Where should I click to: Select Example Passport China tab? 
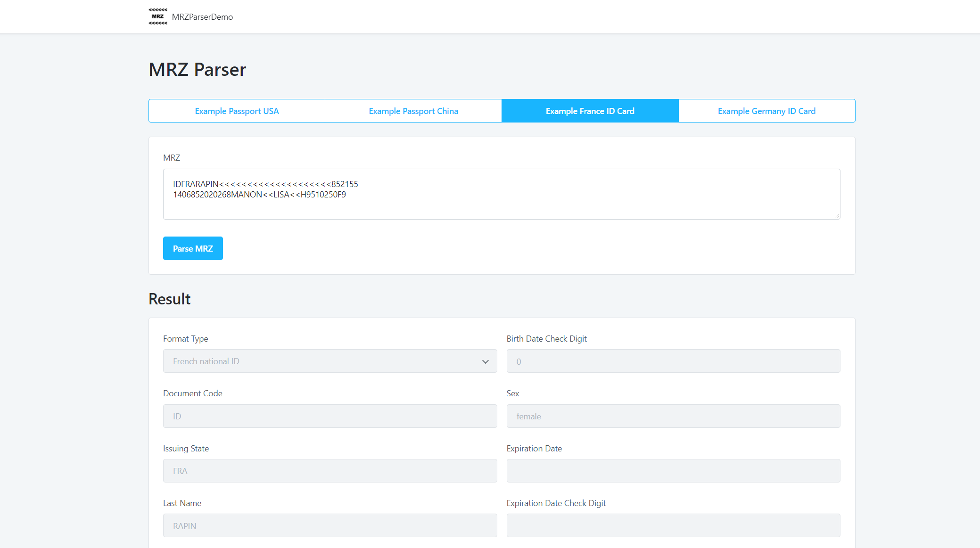click(413, 111)
